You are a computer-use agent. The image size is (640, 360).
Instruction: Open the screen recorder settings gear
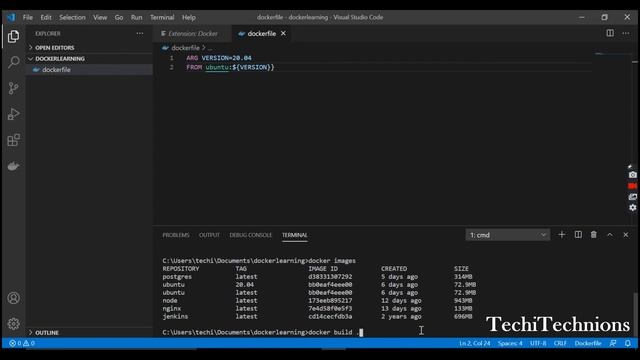(633, 207)
